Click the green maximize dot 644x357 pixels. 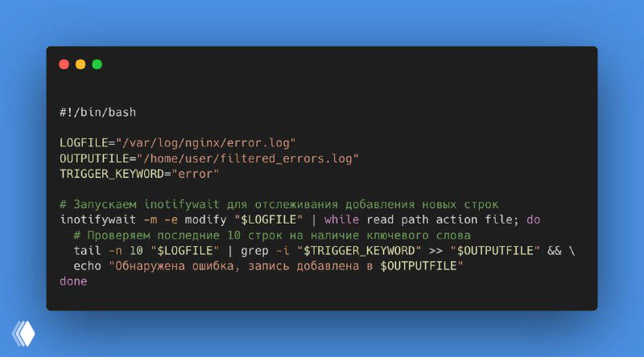(97, 64)
